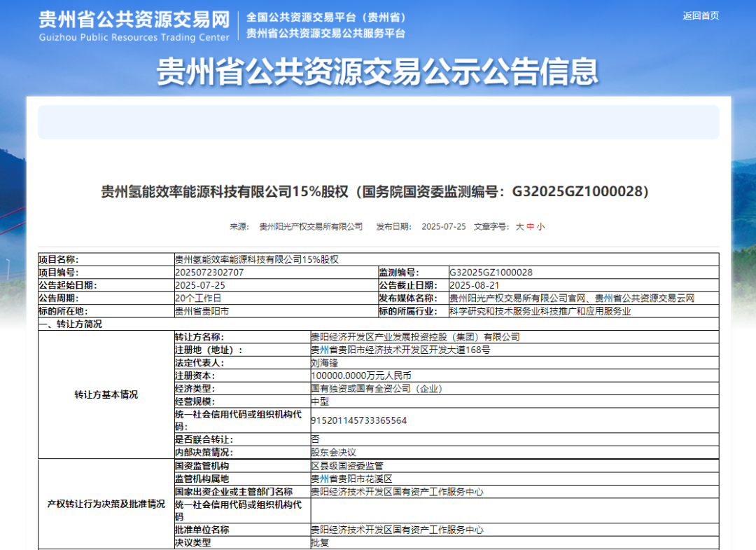This screenshot has width=756, height=550.
Task: Set article font size to 大
Action: pos(519,227)
